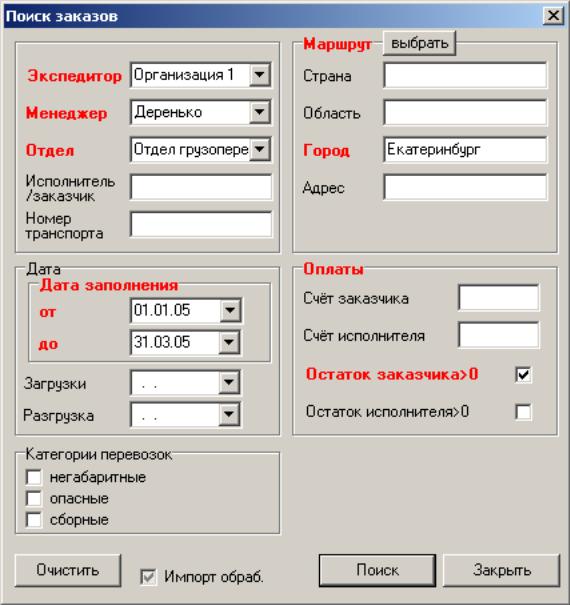Image resolution: width=570 pixels, height=605 pixels.
Task: Toggle the Импорт обраб. checkbox
Action: [x=149, y=577]
